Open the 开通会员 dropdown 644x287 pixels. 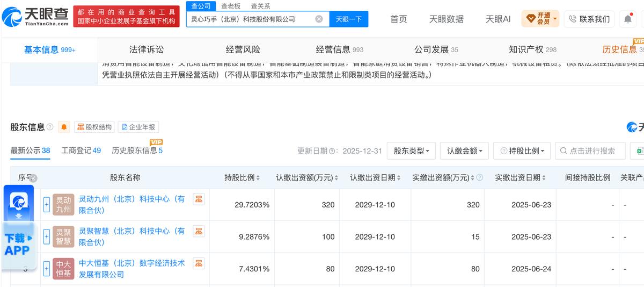point(540,19)
